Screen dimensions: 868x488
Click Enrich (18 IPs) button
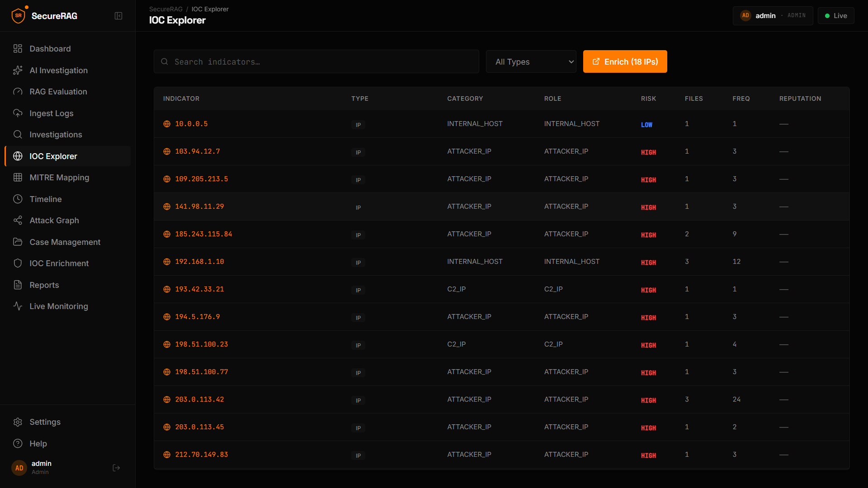[x=625, y=61]
